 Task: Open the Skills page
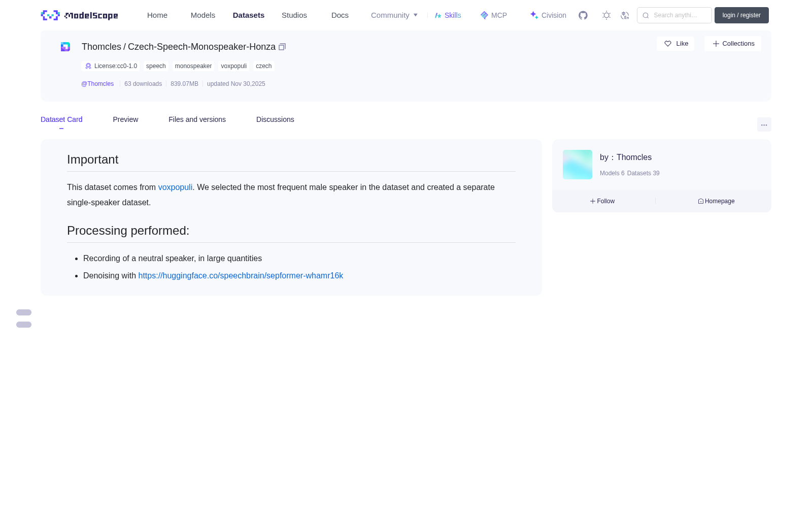click(x=448, y=15)
